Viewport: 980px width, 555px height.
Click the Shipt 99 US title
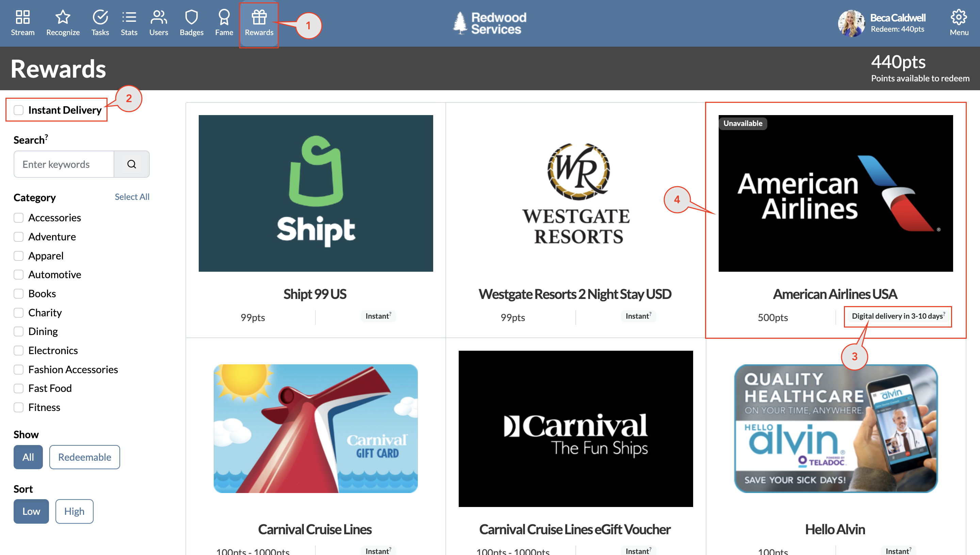pyautogui.click(x=315, y=294)
